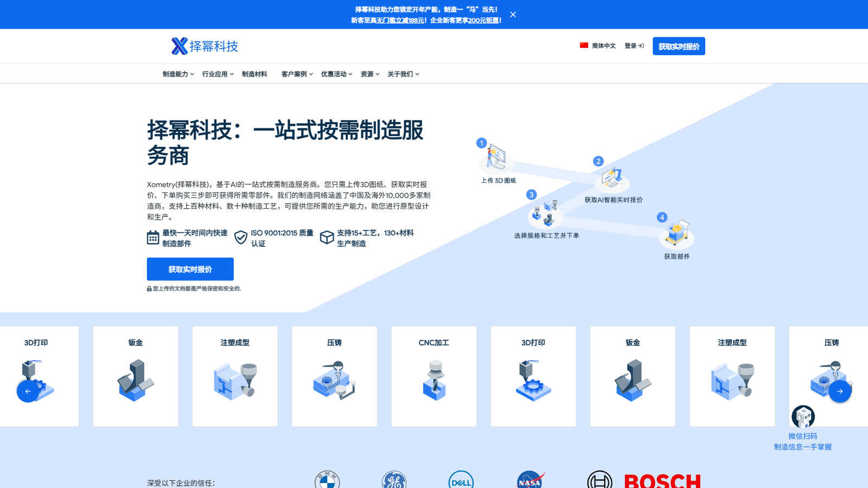
Task: Click the 获取AI智能实时报价 step illustration
Action: 613,179
